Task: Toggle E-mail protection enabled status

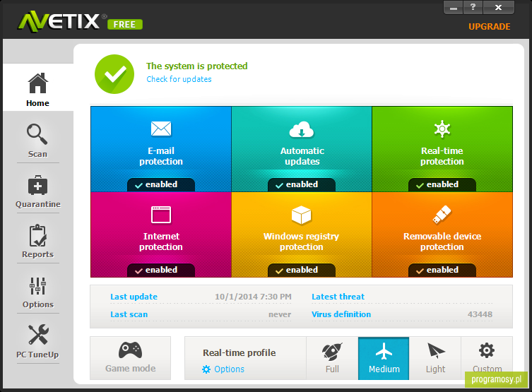Action: pyautogui.click(x=161, y=184)
